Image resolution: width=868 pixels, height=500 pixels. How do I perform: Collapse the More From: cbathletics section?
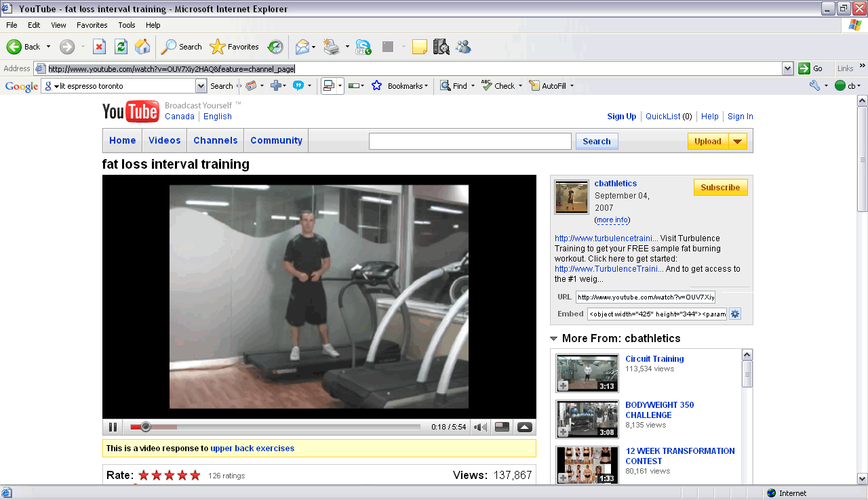click(554, 339)
